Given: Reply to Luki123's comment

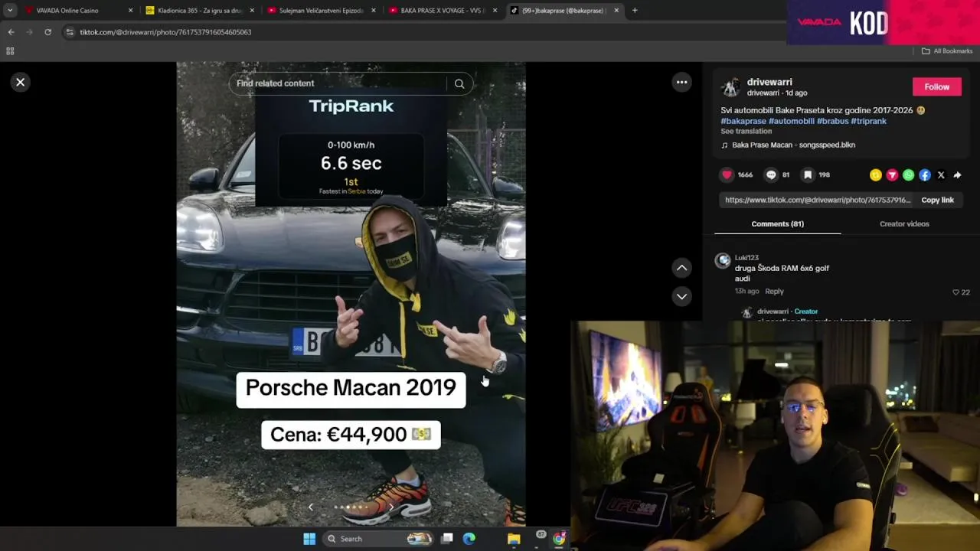Looking at the screenshot, I should (x=774, y=291).
